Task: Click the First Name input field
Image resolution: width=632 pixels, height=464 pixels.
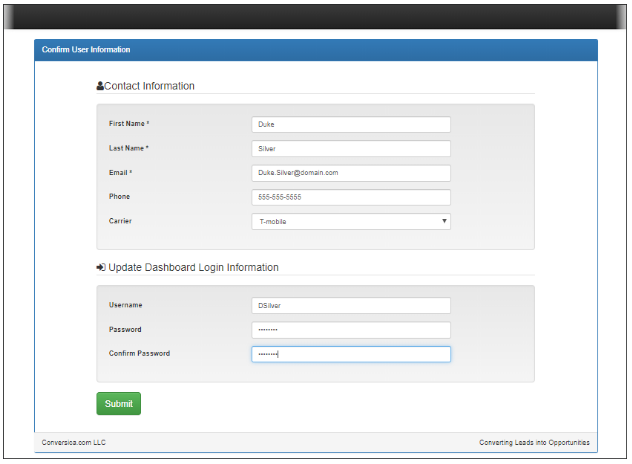Action: 351,125
